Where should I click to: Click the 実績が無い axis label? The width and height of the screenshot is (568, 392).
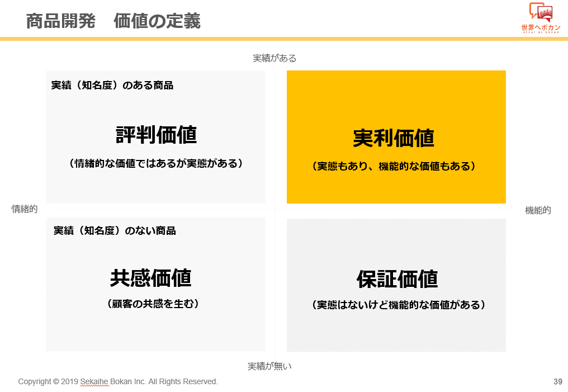[269, 366]
